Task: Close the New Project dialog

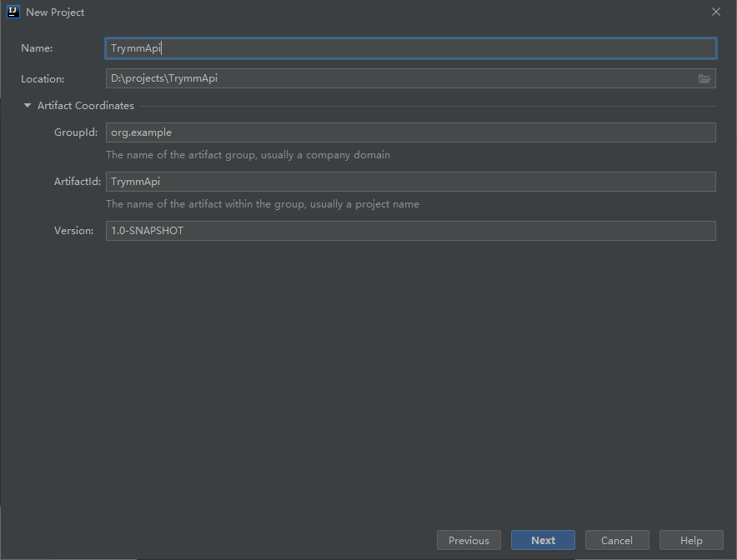Action: pos(715,12)
